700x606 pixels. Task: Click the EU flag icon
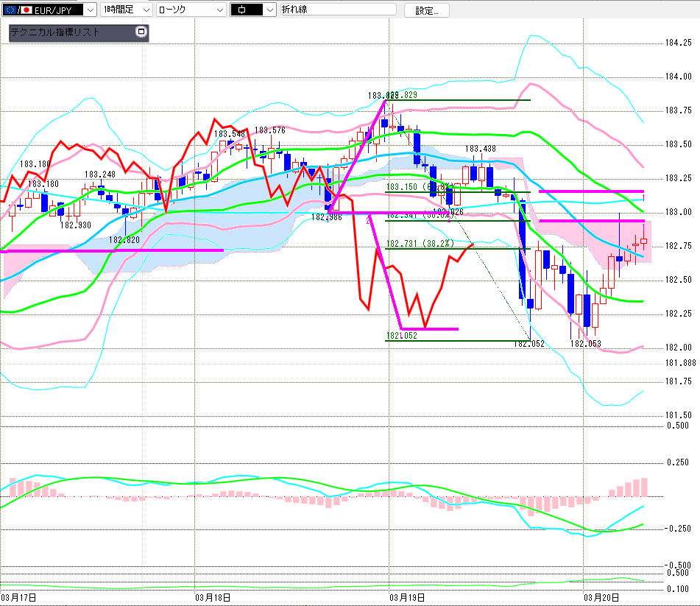(9, 10)
